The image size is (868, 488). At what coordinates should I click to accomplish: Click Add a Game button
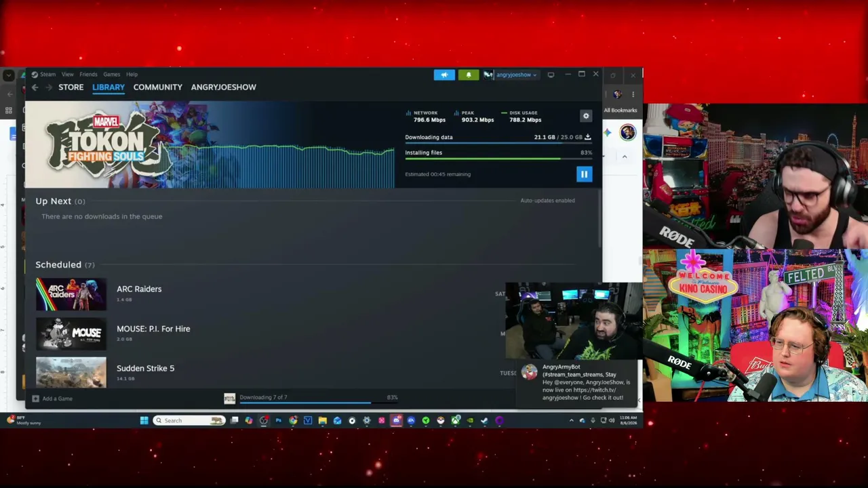pyautogui.click(x=52, y=399)
